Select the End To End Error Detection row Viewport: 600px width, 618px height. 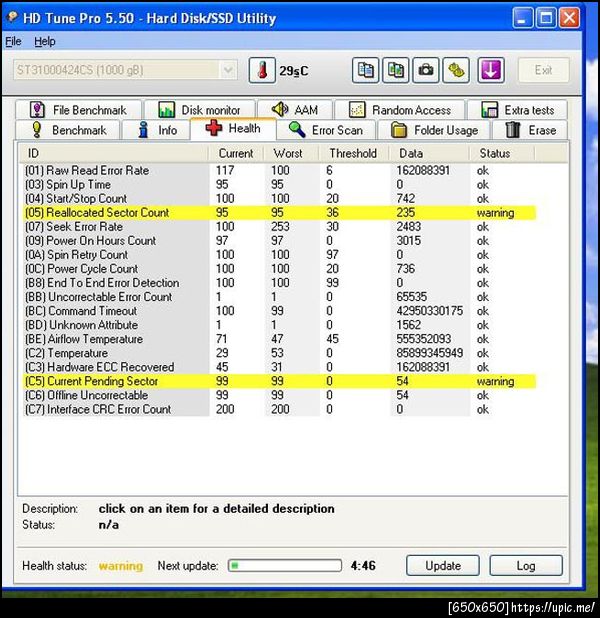tap(279, 283)
